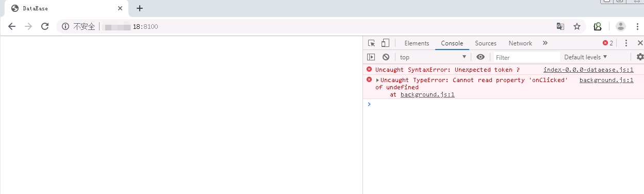Open a new browser tab
The height and width of the screenshot is (194, 644).
click(x=140, y=8)
